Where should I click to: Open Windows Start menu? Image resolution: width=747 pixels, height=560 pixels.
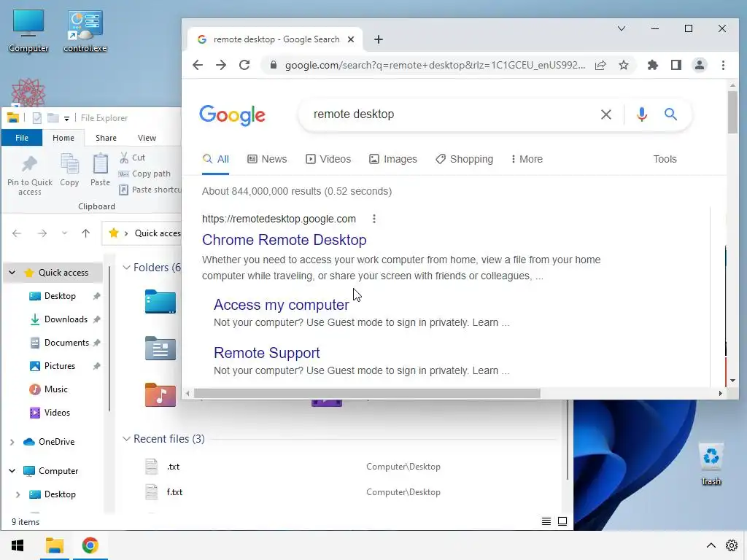[18, 545]
